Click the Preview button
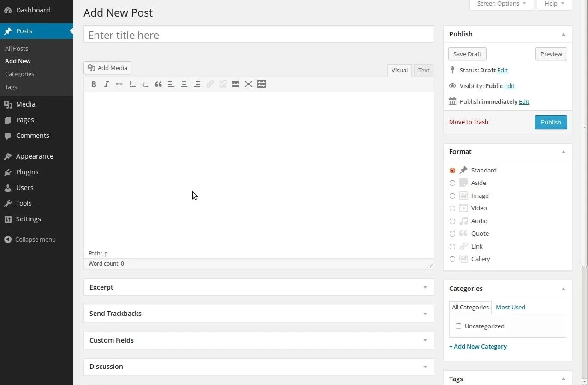 point(551,54)
